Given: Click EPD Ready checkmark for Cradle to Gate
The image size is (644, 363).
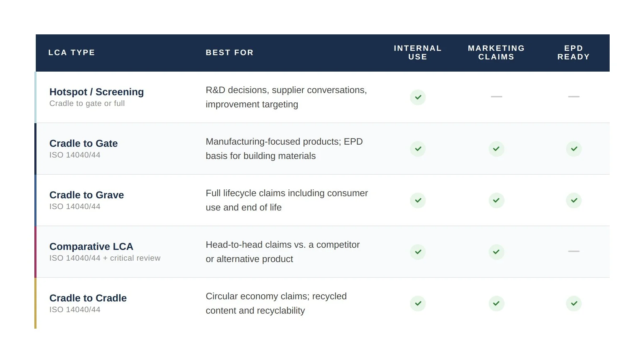Looking at the screenshot, I should (x=574, y=149).
